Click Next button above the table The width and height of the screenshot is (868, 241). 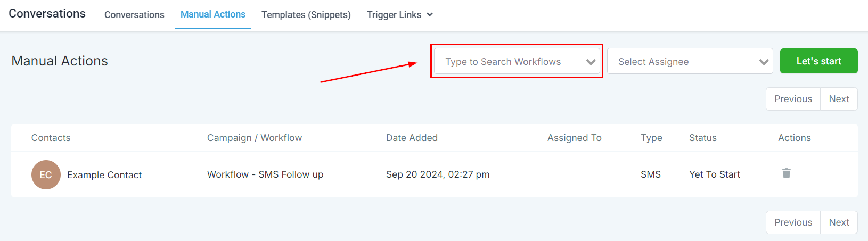(839, 99)
